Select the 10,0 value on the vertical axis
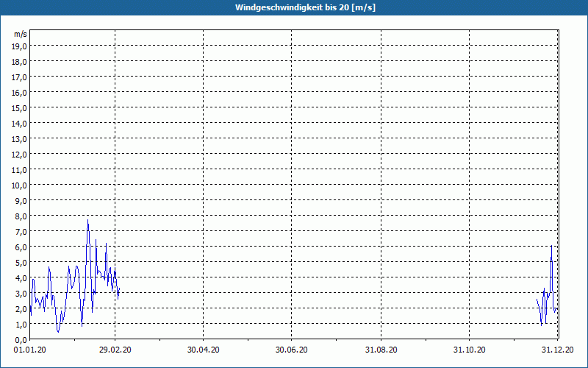 point(20,185)
